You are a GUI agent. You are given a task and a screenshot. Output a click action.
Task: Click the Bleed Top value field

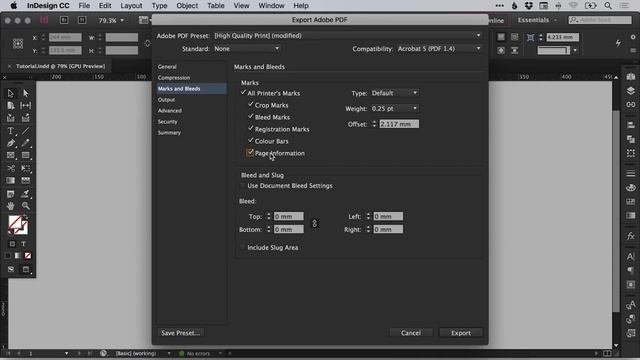(289, 216)
